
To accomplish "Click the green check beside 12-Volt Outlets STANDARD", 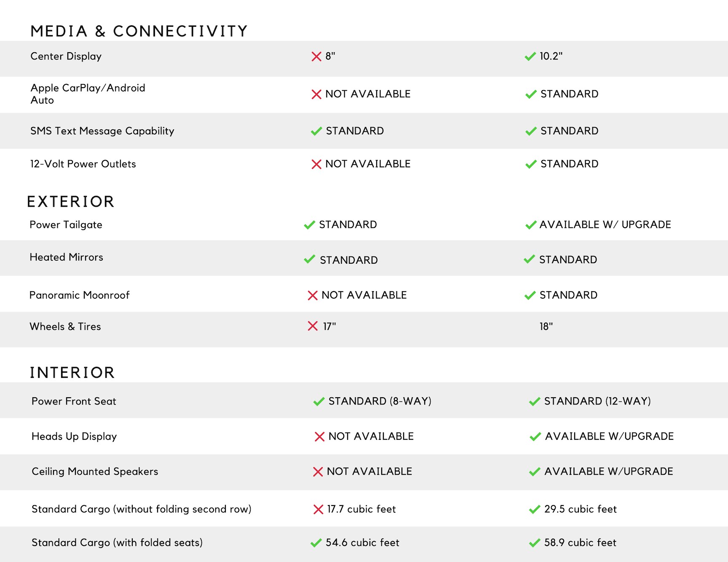I will [531, 164].
